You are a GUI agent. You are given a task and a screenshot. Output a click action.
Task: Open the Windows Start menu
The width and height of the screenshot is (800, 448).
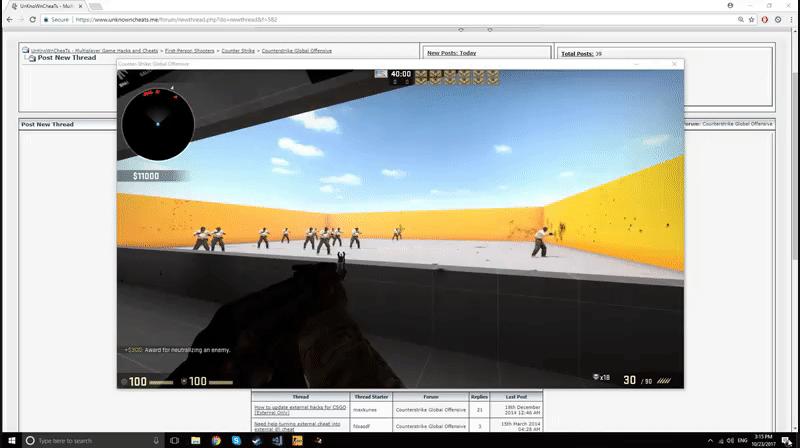pos(11,440)
